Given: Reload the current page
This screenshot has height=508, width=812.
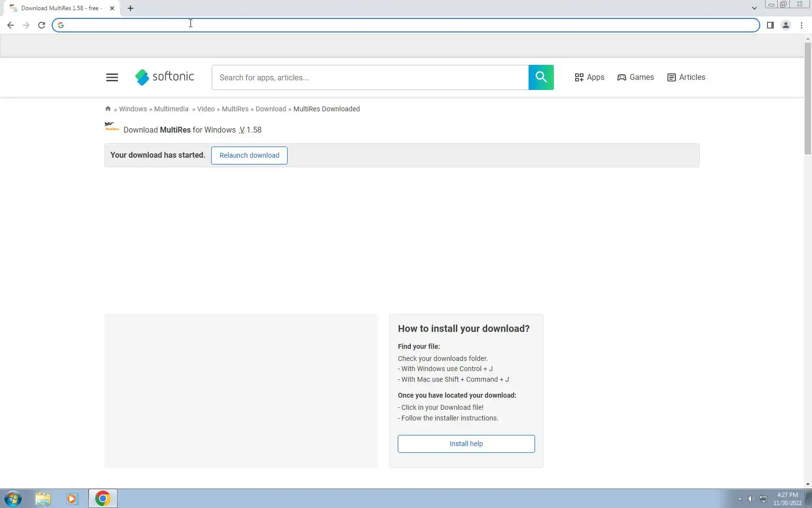Looking at the screenshot, I should (x=42, y=25).
